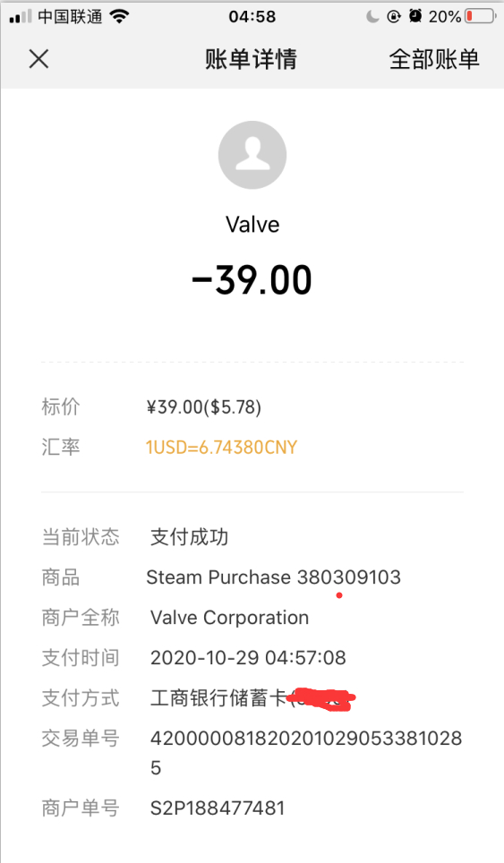
Task: Select the 账单详情 page title
Action: [x=251, y=59]
